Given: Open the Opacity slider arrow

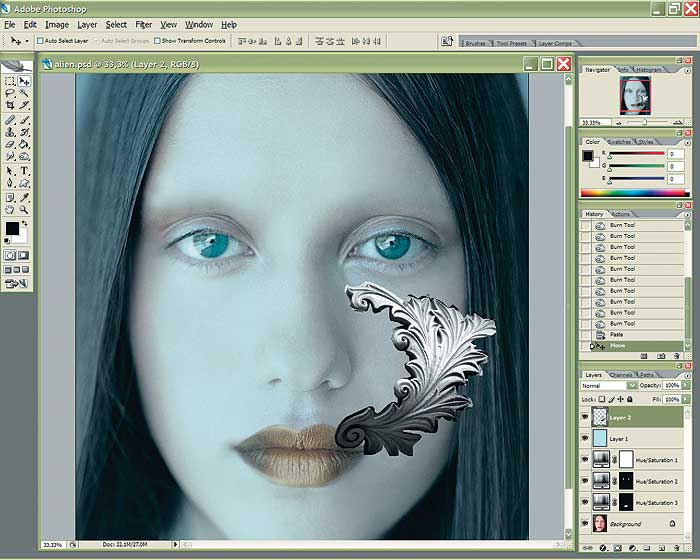Looking at the screenshot, I should click(686, 385).
